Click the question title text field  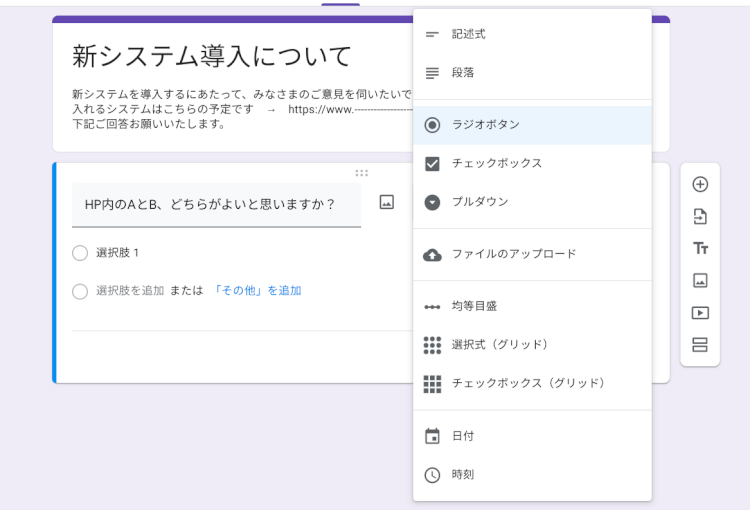click(x=216, y=204)
